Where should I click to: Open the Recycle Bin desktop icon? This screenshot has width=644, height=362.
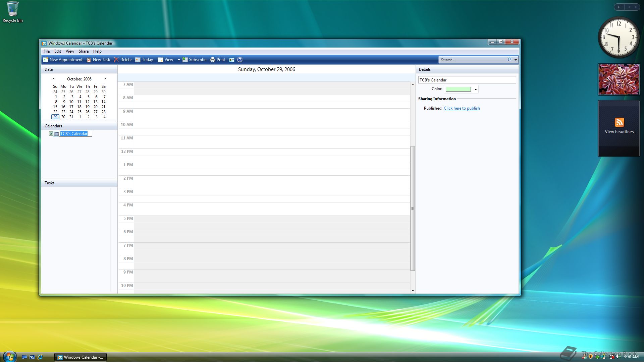[x=13, y=12]
